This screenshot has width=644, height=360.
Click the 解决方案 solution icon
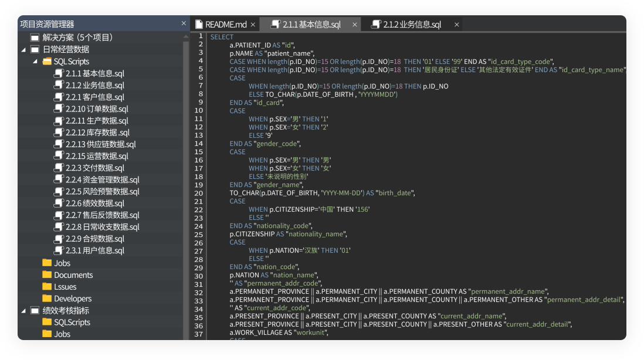coord(35,38)
